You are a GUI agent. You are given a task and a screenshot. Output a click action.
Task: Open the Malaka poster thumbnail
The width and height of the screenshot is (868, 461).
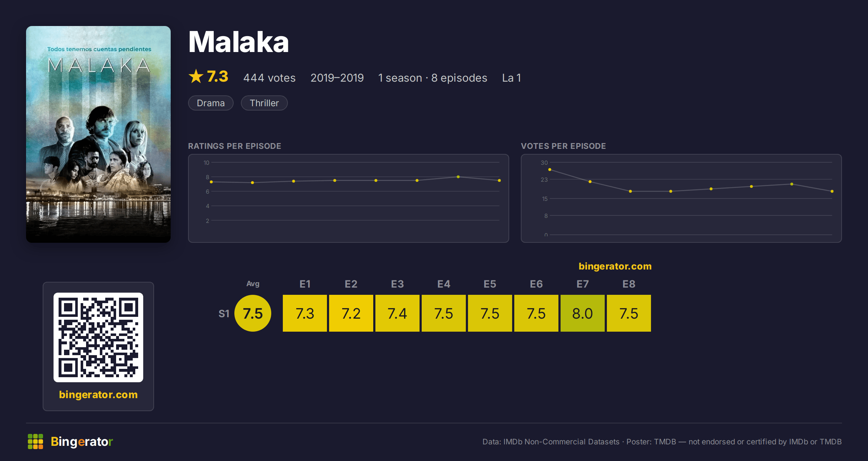point(98,134)
